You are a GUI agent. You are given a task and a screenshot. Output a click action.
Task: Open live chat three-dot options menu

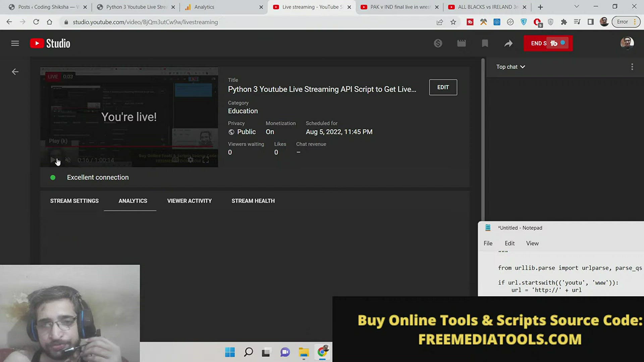tap(632, 67)
